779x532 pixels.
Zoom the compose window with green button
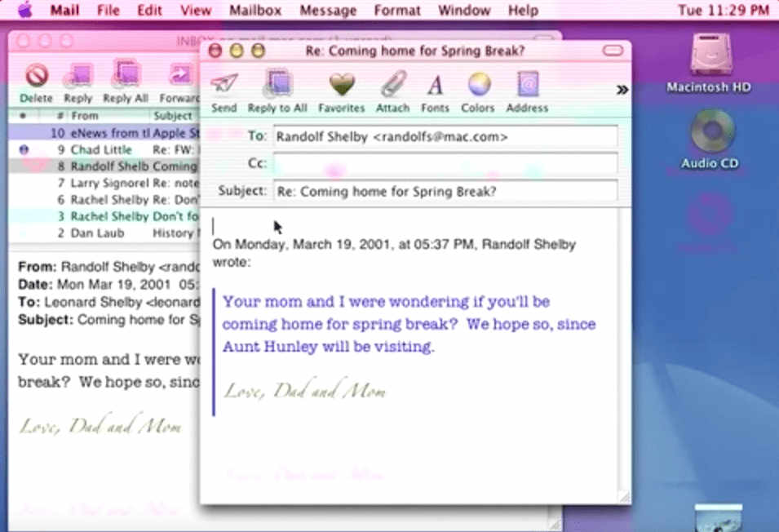click(x=259, y=51)
